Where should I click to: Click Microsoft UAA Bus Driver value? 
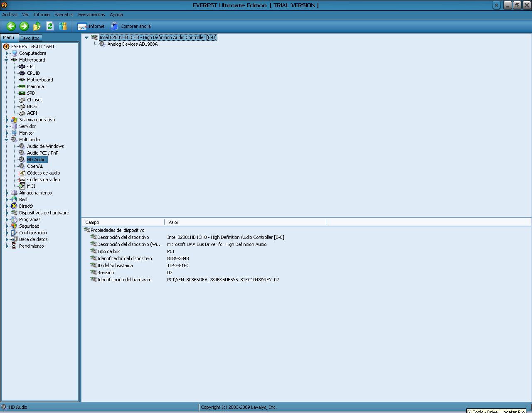[217, 244]
